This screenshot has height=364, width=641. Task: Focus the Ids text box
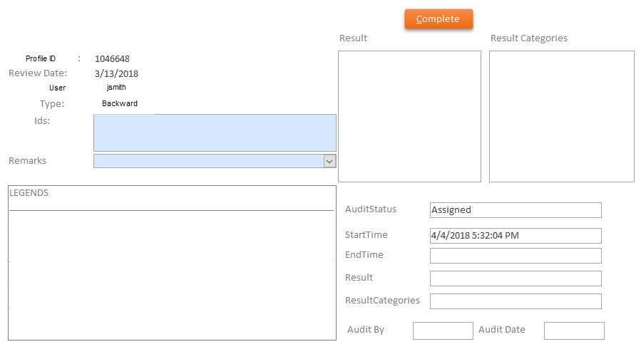(x=215, y=132)
